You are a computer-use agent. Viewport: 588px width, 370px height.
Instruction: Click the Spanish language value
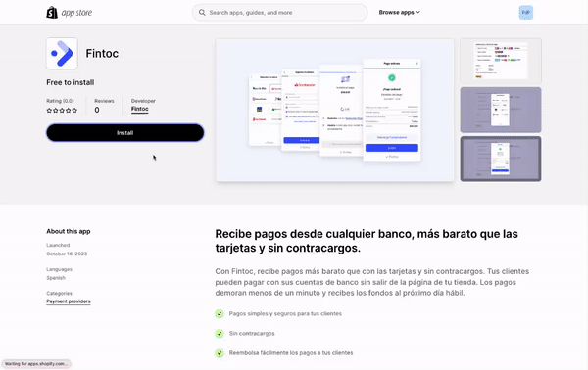point(56,278)
